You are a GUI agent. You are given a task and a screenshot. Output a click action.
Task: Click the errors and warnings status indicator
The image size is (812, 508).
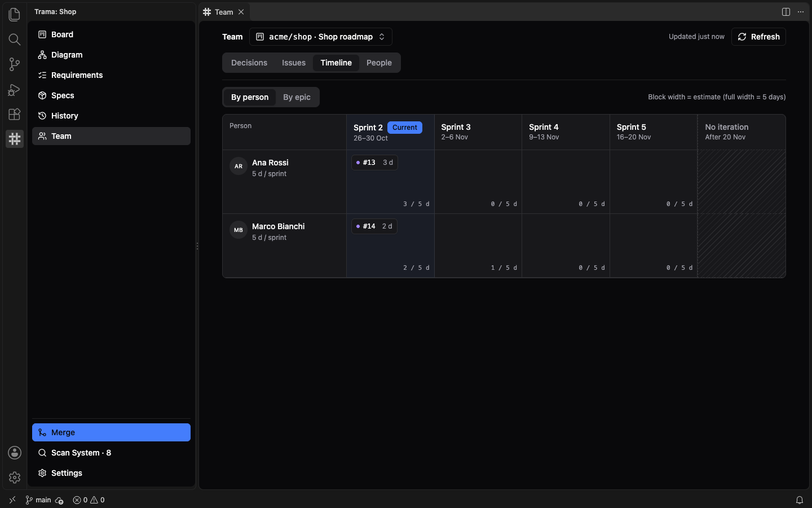[89, 500]
